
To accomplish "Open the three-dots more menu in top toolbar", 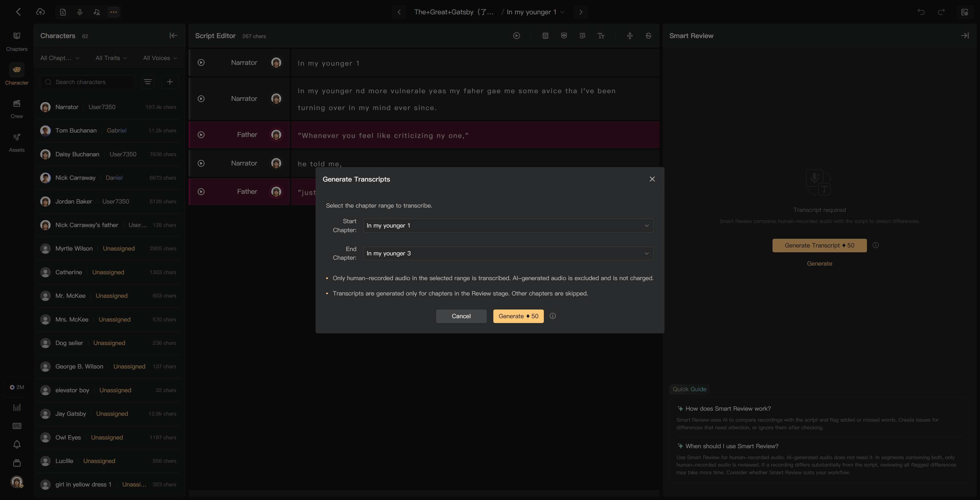I will tap(113, 12).
